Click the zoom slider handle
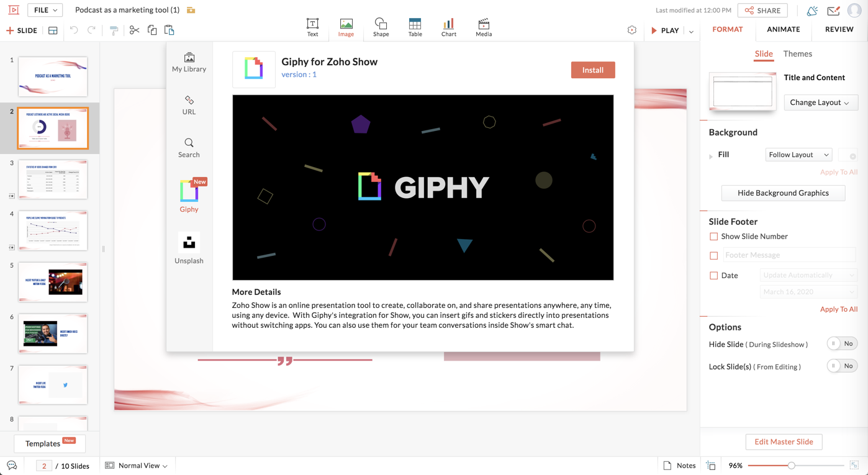Image resolution: width=868 pixels, height=475 pixels. [791, 466]
